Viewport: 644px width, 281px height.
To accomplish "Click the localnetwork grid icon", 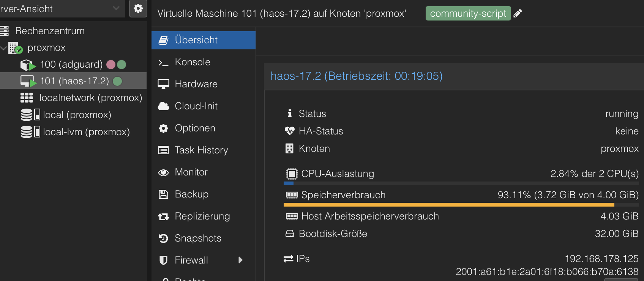I will [27, 98].
